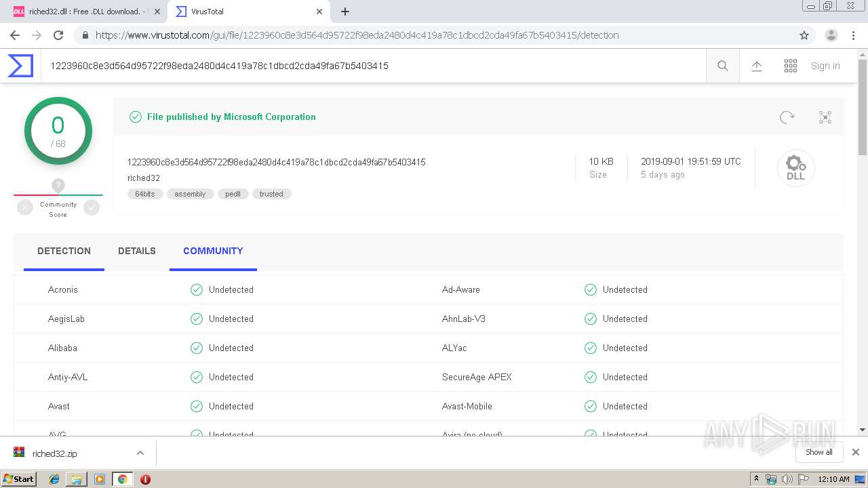Click the AegisLab engine name
This screenshot has height=488, width=868.
[66, 319]
